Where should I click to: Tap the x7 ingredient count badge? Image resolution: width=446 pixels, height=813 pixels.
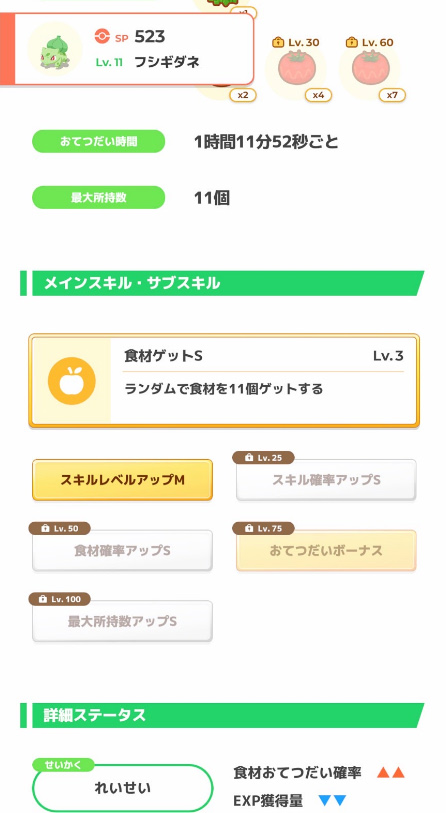[393, 95]
